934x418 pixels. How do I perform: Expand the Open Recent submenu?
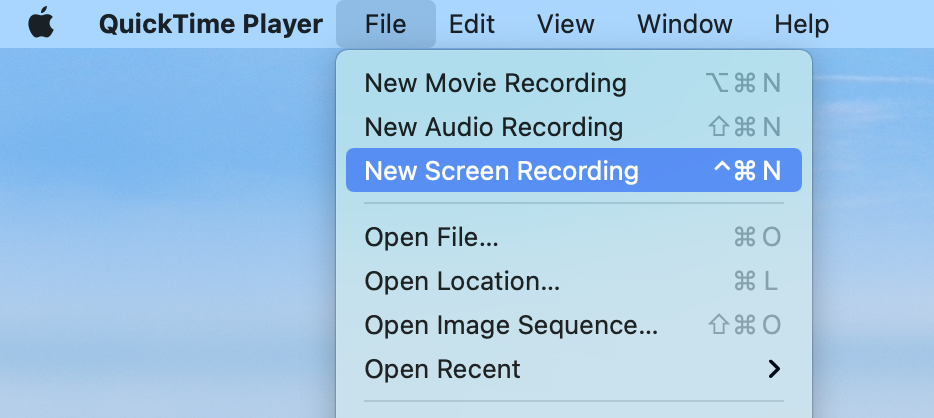coord(574,369)
